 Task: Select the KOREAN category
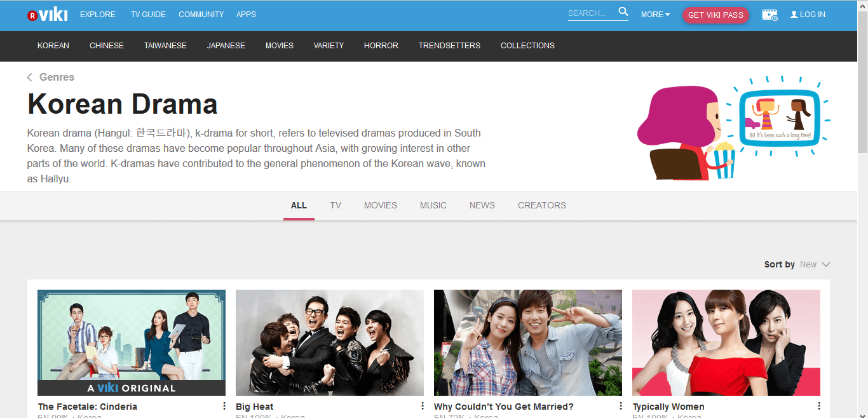pyautogui.click(x=53, y=46)
